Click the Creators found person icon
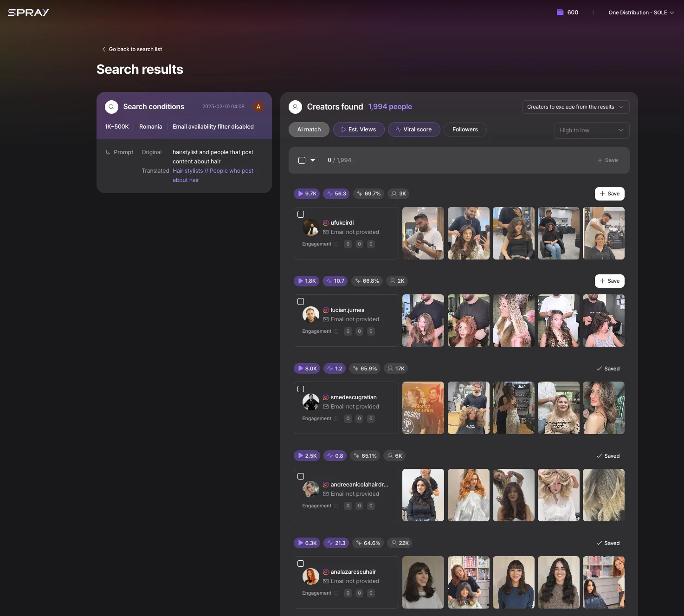 (x=295, y=107)
